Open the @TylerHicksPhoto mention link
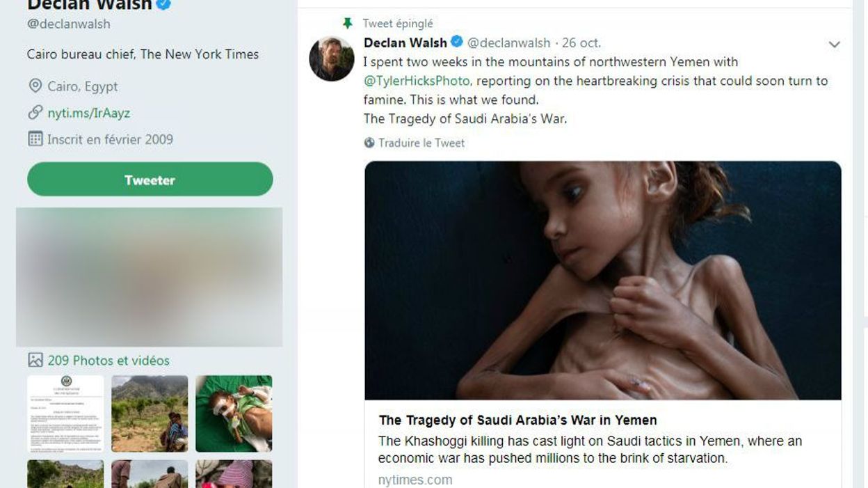Viewport: 868px width, 488px height. [417, 81]
